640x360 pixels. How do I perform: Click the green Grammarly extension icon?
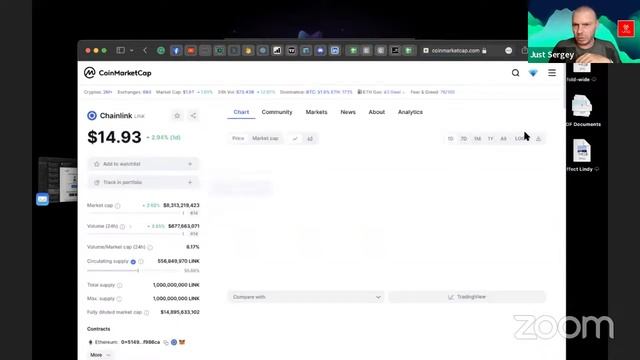pyautogui.click(x=161, y=51)
